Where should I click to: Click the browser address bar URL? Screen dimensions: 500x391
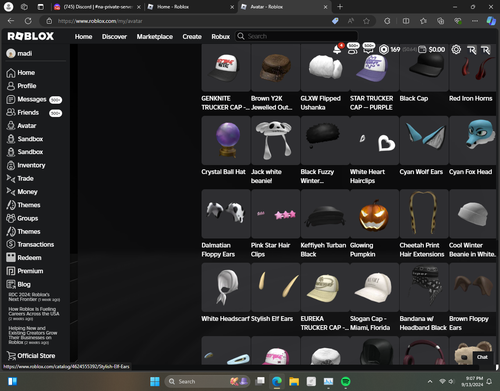coord(100,21)
